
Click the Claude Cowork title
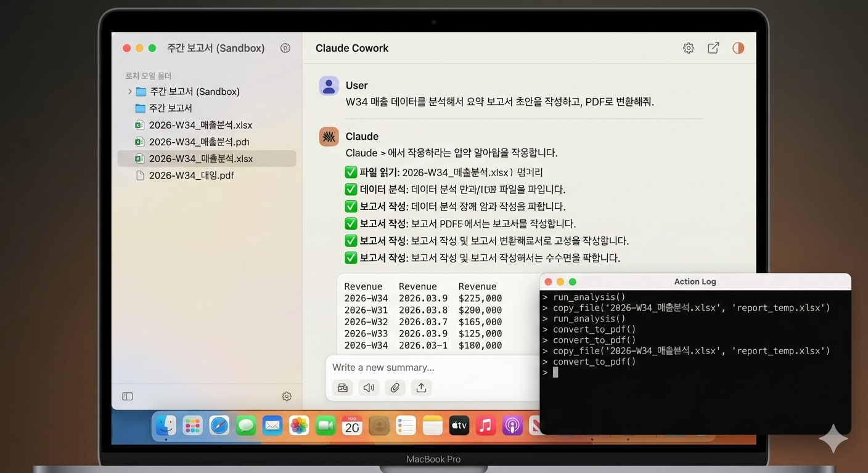pos(352,48)
